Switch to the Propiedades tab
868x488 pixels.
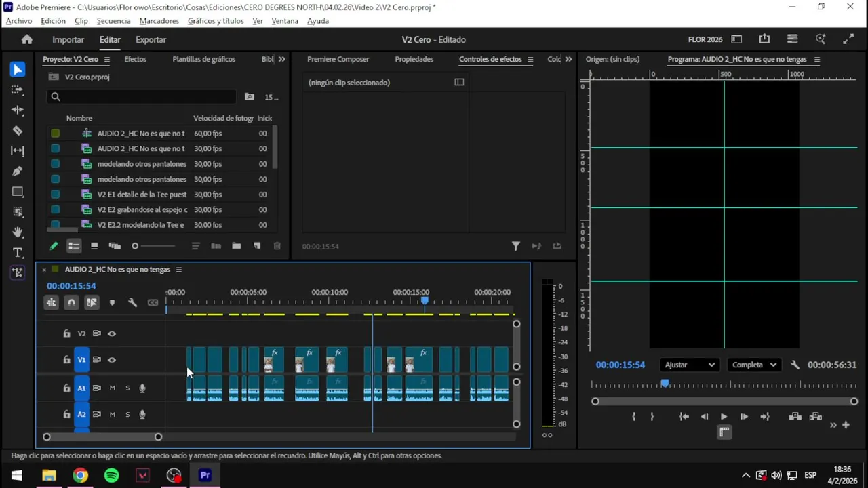coord(414,59)
